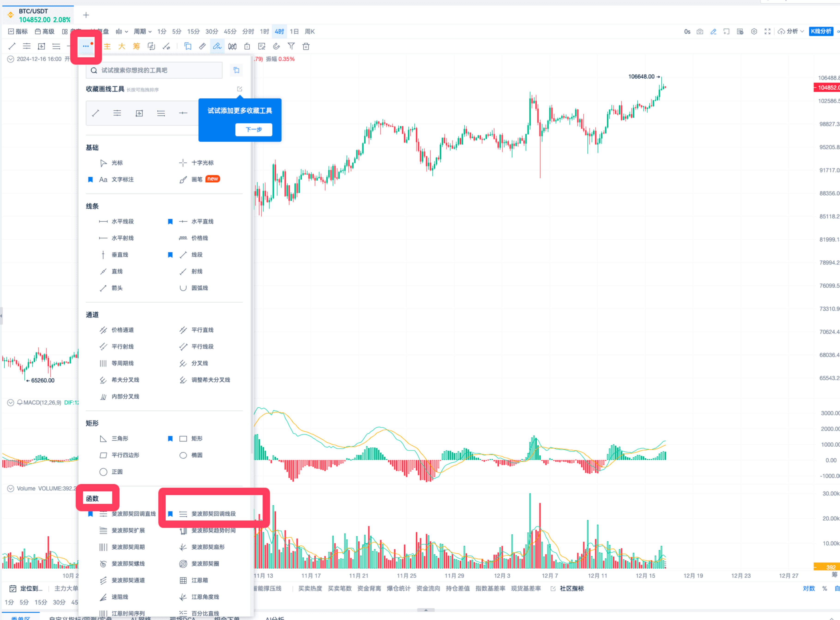Open the 定位到... date locator

(26, 589)
